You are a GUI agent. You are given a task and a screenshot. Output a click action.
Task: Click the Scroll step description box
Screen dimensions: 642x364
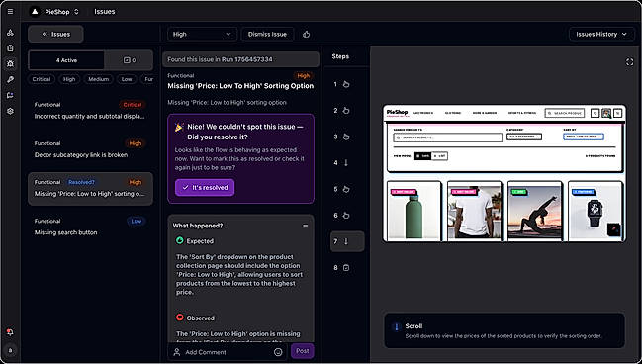tap(504, 330)
